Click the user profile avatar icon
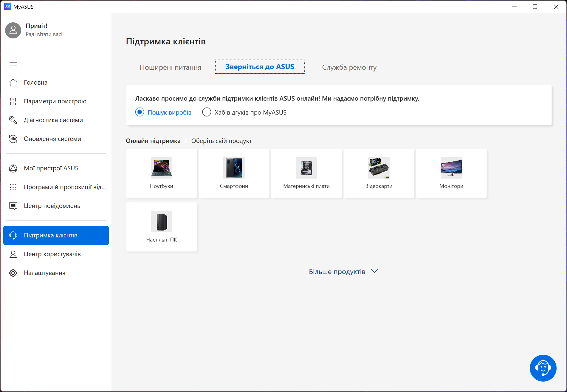The height and width of the screenshot is (392, 567). [13, 30]
